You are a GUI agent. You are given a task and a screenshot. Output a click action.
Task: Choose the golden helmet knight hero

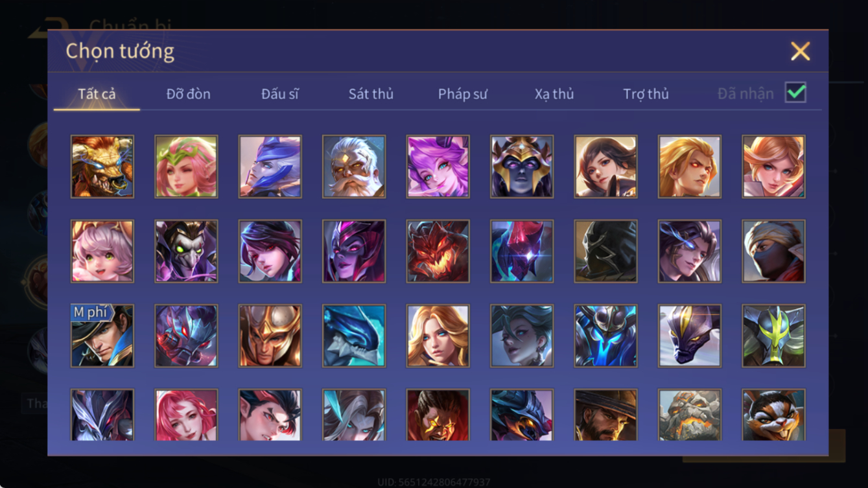pyautogui.click(x=270, y=336)
